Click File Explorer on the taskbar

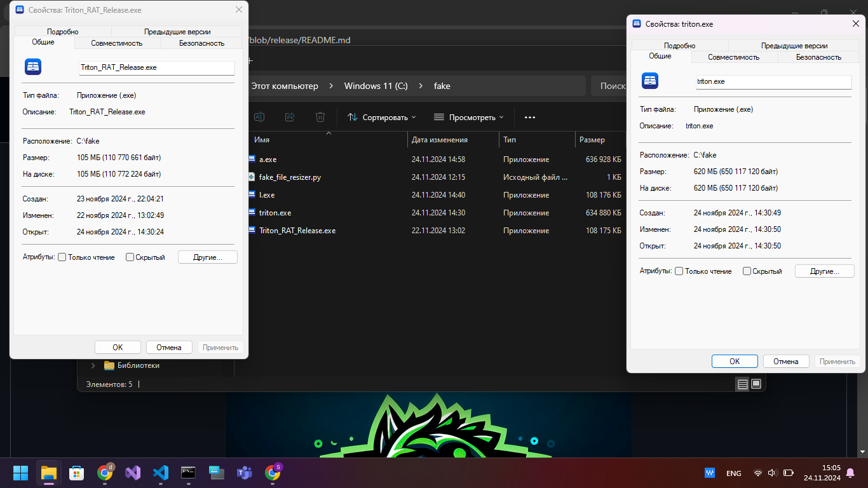click(49, 473)
